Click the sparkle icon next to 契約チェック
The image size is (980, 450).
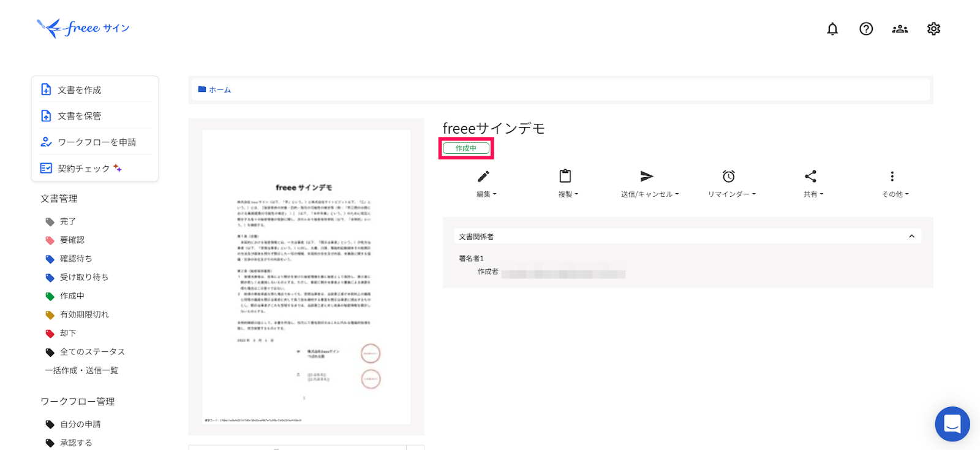tap(118, 168)
